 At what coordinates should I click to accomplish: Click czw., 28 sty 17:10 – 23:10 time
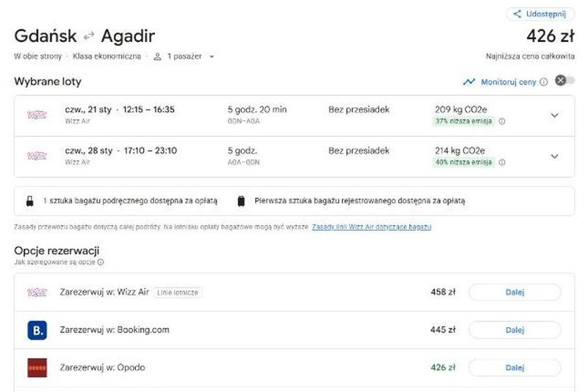(x=121, y=151)
